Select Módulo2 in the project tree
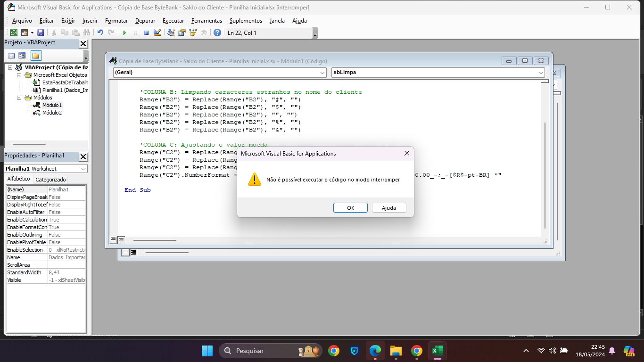This screenshot has height=362, width=644. click(x=52, y=113)
